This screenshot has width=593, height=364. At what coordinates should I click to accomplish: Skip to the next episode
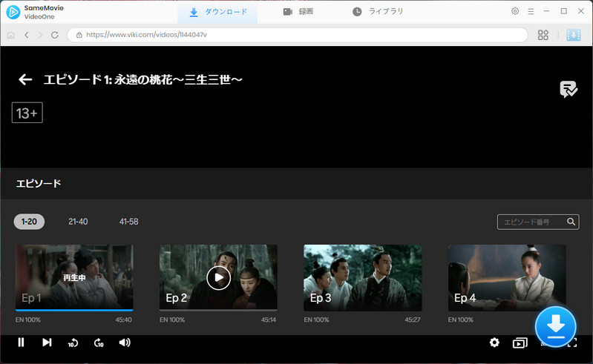[47, 342]
